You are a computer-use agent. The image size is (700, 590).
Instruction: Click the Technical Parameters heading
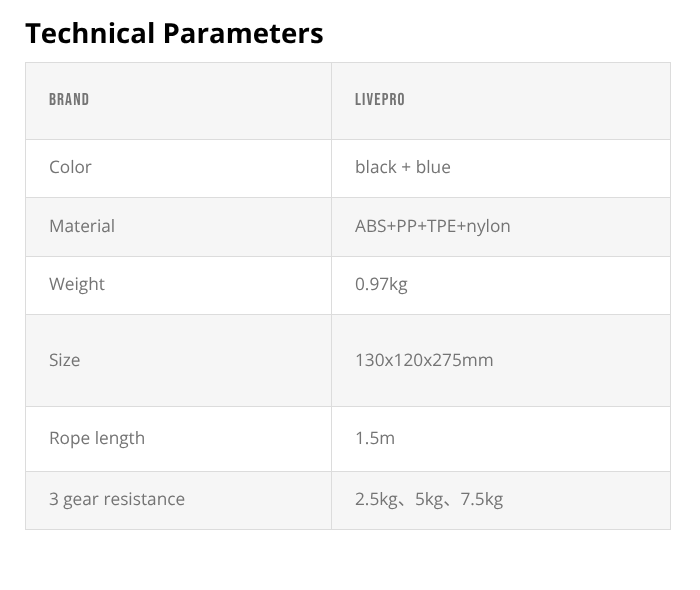tap(174, 33)
